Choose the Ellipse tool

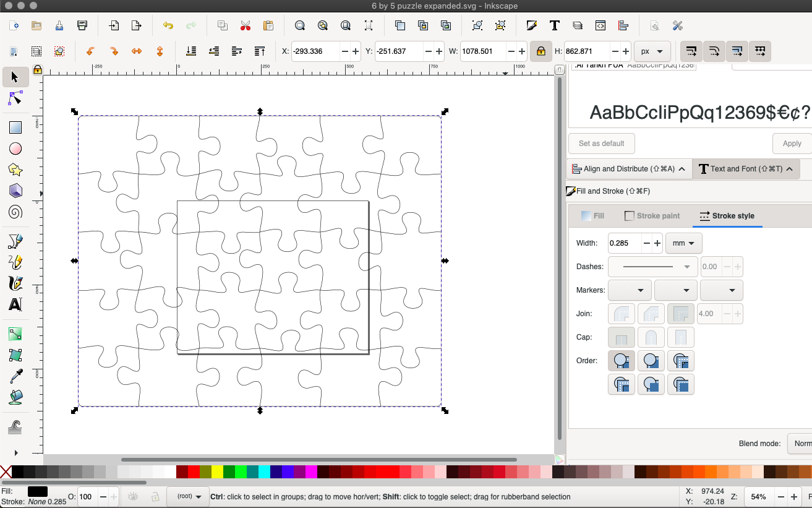(15, 149)
